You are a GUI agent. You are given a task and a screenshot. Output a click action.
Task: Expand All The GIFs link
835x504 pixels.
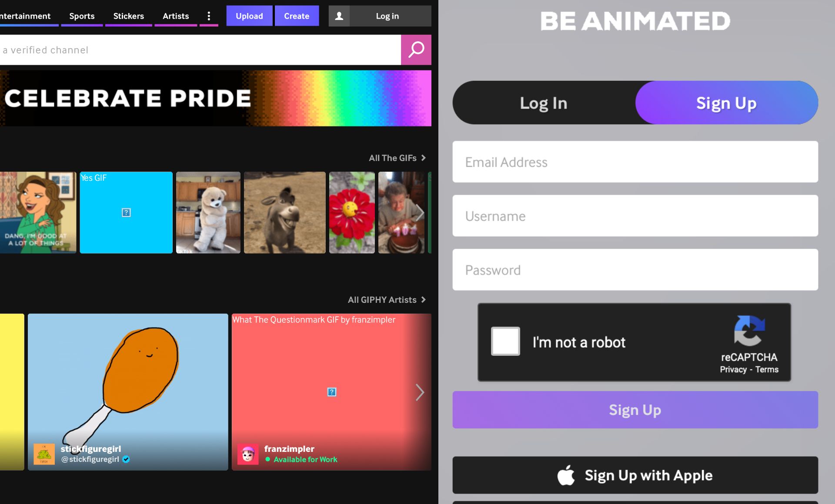[397, 158]
